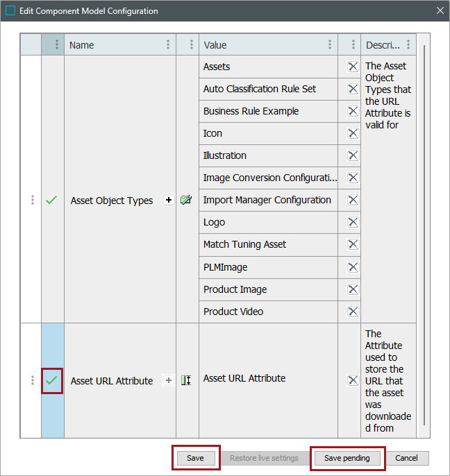Open Asset URL Attribute row options handle

pos(33,380)
